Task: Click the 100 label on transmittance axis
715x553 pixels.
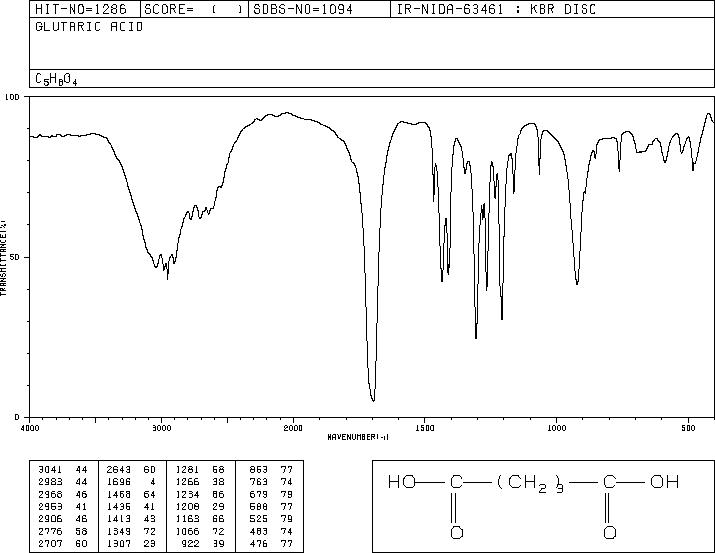Action: [x=13, y=97]
